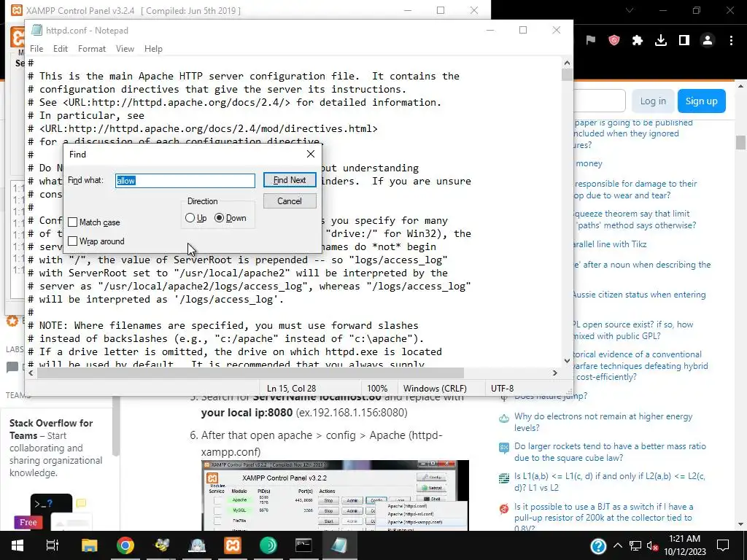Screen dimensions: 747x560
Task: Click the flag extension icon in Chrome toolbar
Action: pos(591,41)
